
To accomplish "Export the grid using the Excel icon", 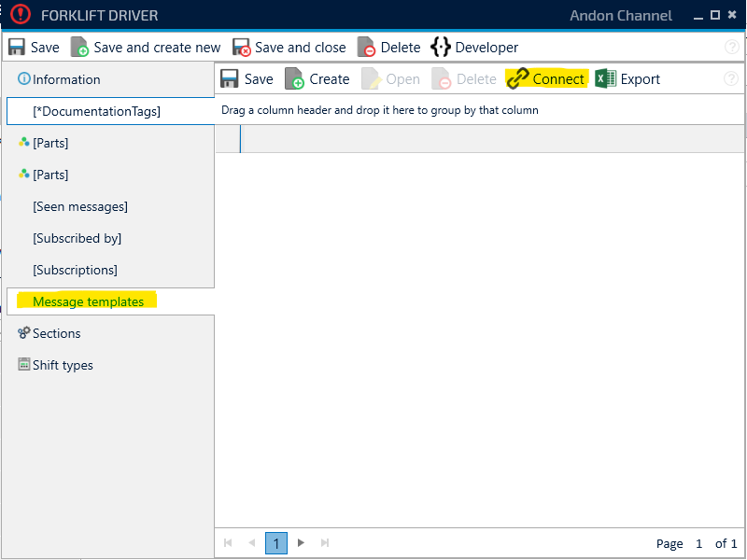I will coord(606,79).
